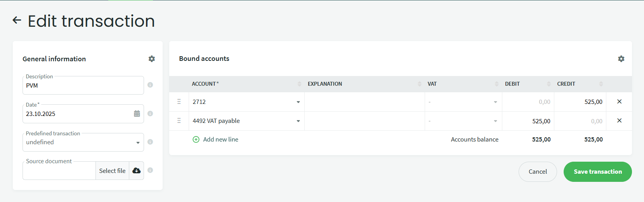Open account dropdown for 2712 row
Screen dimensions: 644x202
[x=298, y=102]
